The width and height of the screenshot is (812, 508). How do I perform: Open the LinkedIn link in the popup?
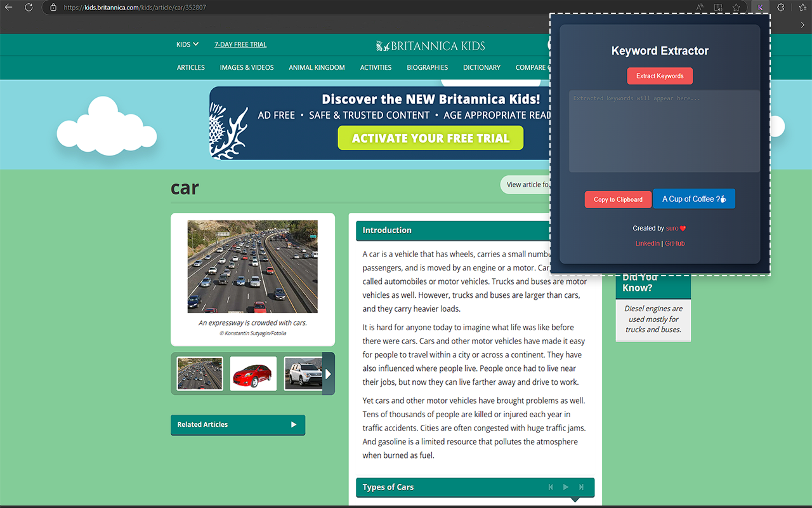(x=647, y=243)
